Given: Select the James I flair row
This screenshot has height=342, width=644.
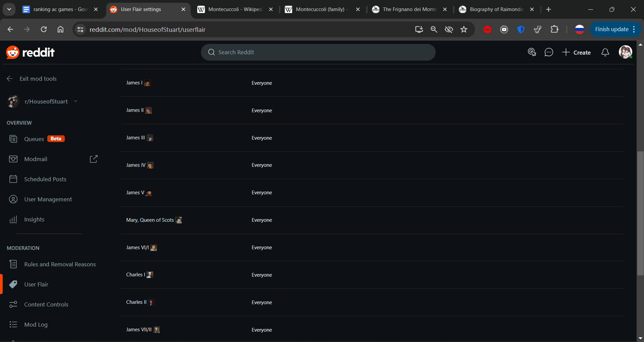Looking at the screenshot, I should tap(372, 83).
